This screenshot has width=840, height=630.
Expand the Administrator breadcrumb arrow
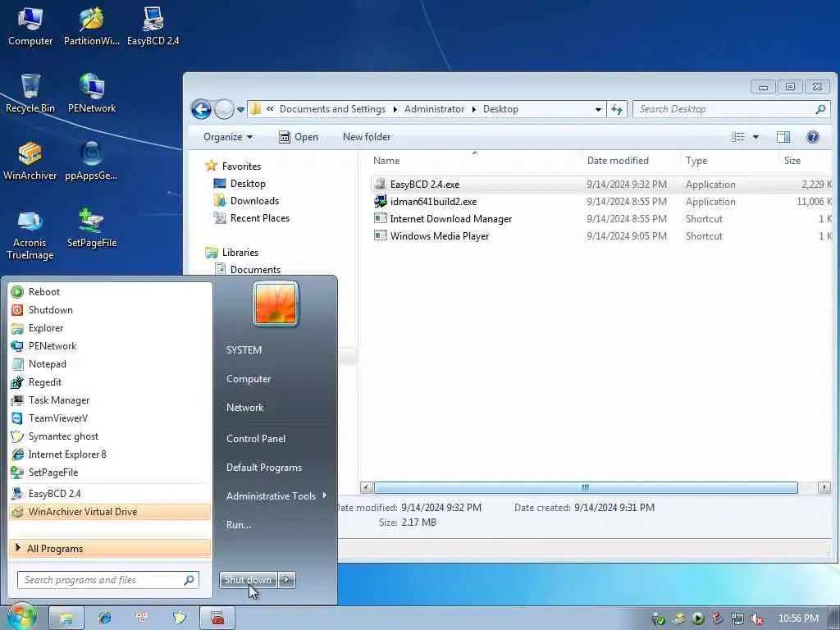[x=474, y=109]
